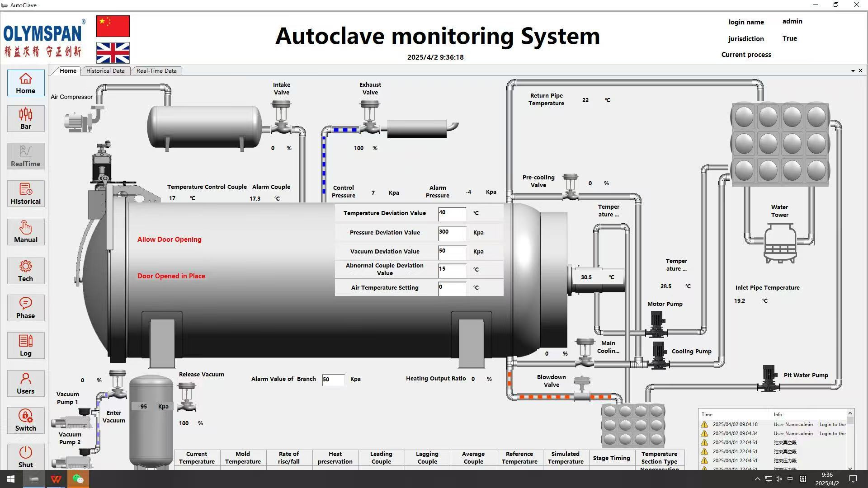Select the Home tab
Viewport: 868px width, 488px height.
[x=68, y=71]
